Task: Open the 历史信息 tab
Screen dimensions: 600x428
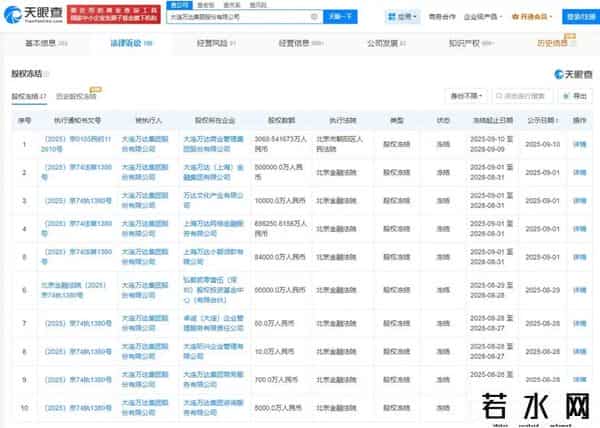Action: coord(551,43)
